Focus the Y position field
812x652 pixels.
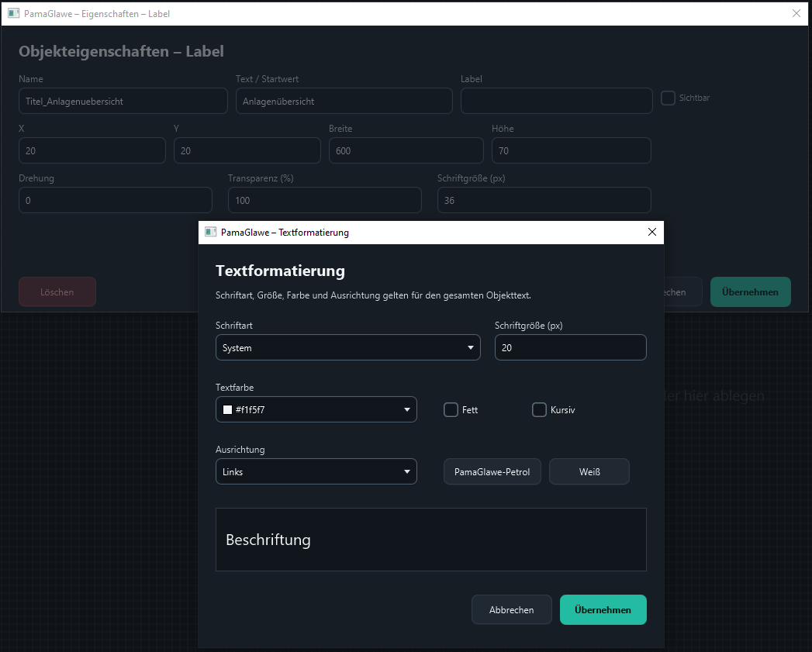(x=247, y=150)
